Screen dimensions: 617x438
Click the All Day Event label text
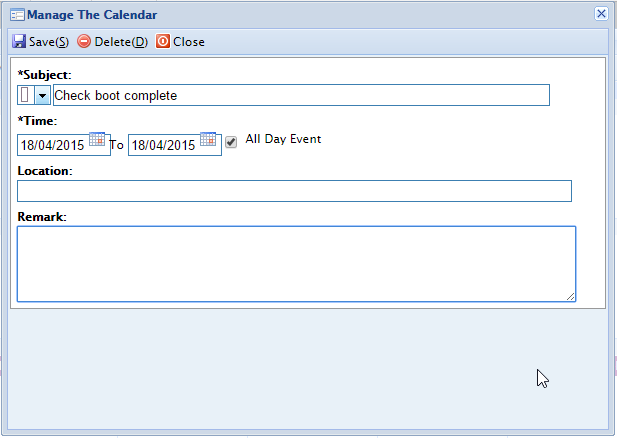tap(283, 139)
